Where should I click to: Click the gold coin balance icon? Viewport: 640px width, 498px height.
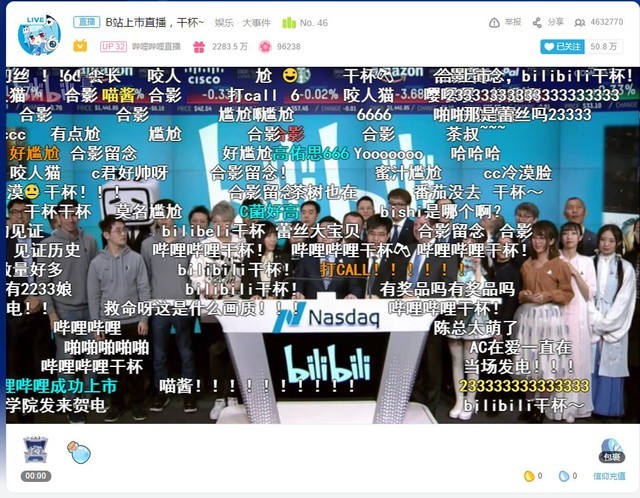[x=529, y=476]
